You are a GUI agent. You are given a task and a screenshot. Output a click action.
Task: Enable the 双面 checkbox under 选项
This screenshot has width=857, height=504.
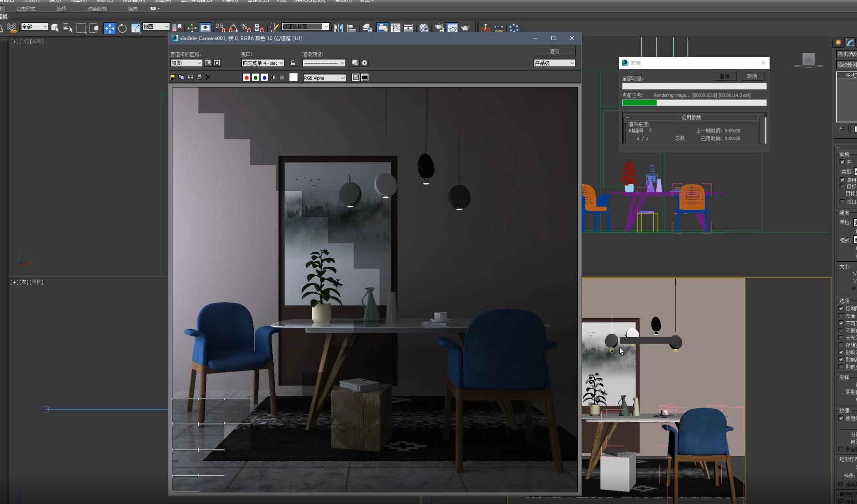(x=841, y=316)
